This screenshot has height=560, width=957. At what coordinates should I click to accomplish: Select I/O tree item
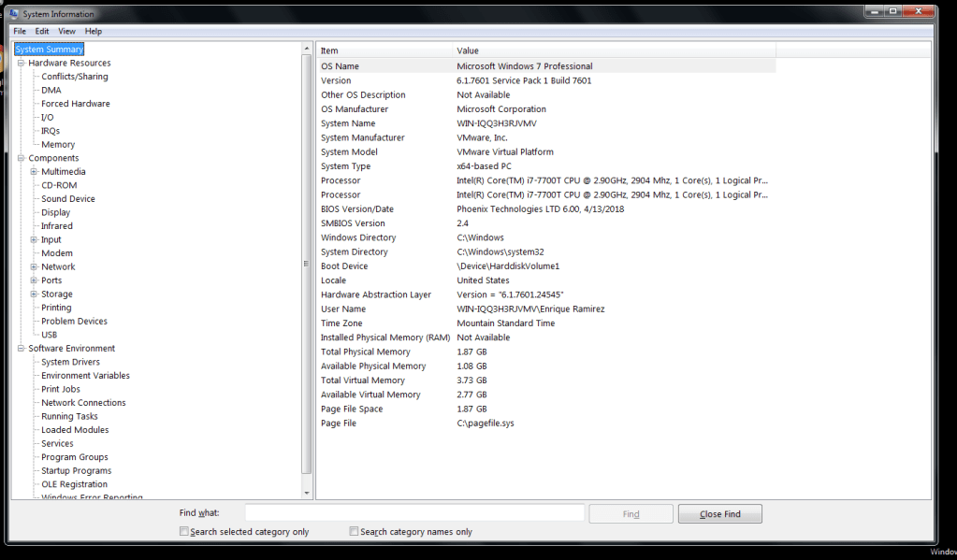tap(47, 117)
